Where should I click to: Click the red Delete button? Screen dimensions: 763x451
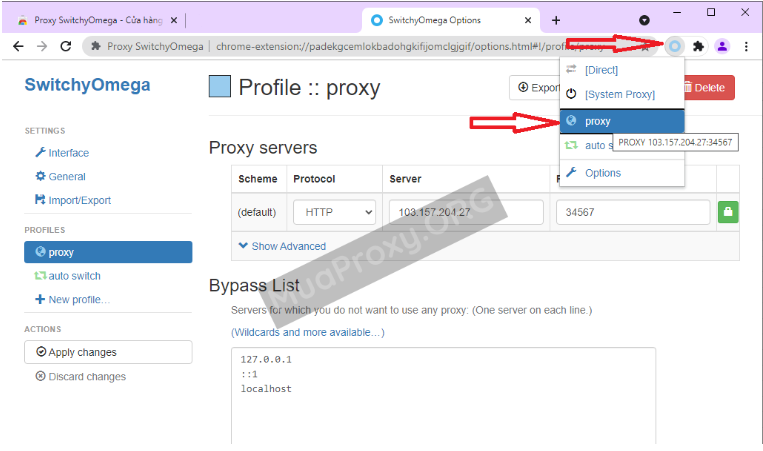(x=708, y=88)
